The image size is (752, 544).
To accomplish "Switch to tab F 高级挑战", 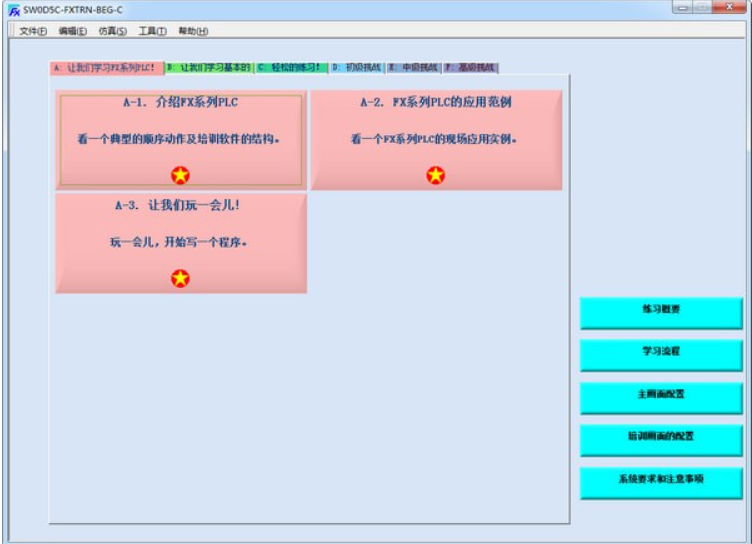I will (470, 68).
